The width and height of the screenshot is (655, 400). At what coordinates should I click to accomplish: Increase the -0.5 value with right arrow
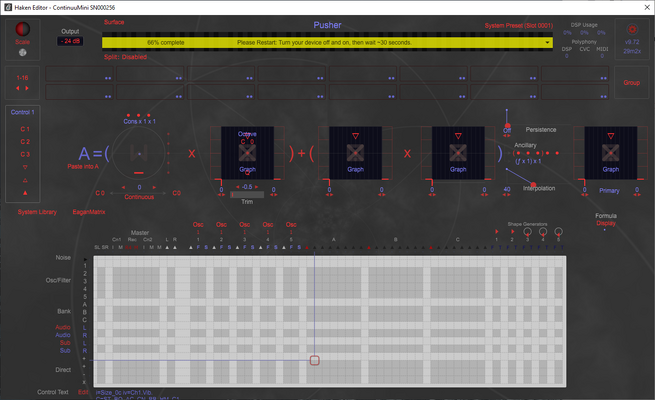(x=256, y=187)
